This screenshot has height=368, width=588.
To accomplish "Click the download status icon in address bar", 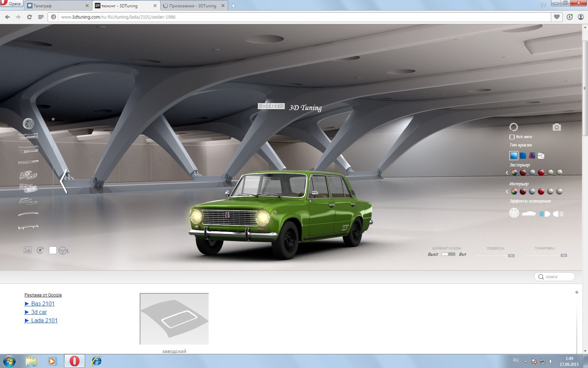I will click(x=569, y=17).
